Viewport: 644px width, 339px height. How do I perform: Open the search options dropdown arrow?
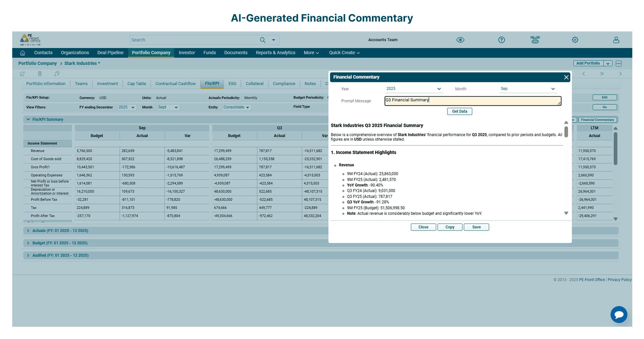[x=273, y=40]
